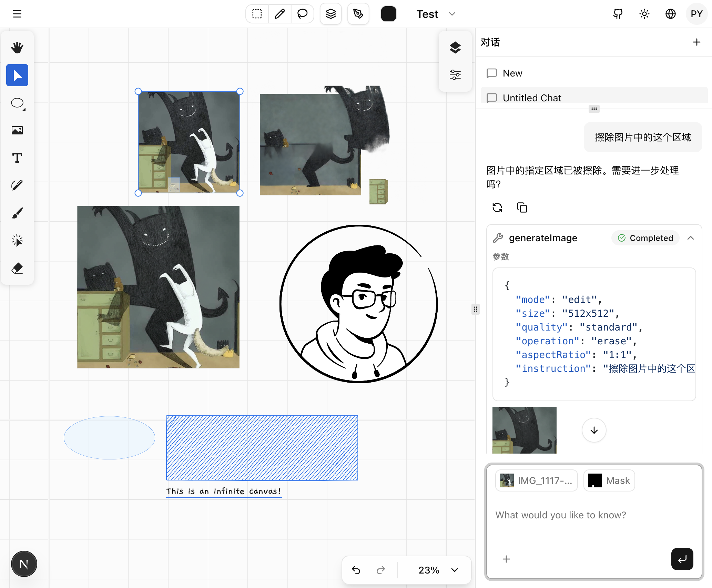Toggle the lasso selection mode

point(302,14)
